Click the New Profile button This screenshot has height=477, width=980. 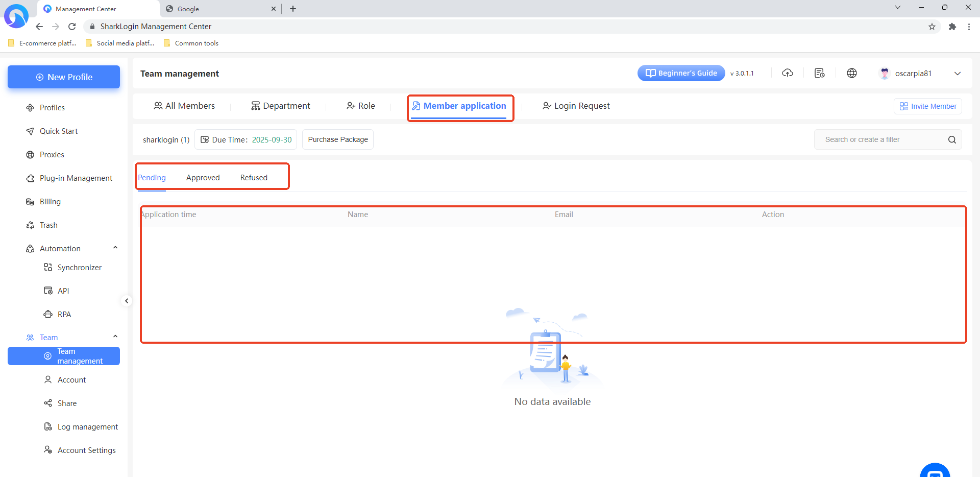pyautogui.click(x=64, y=77)
